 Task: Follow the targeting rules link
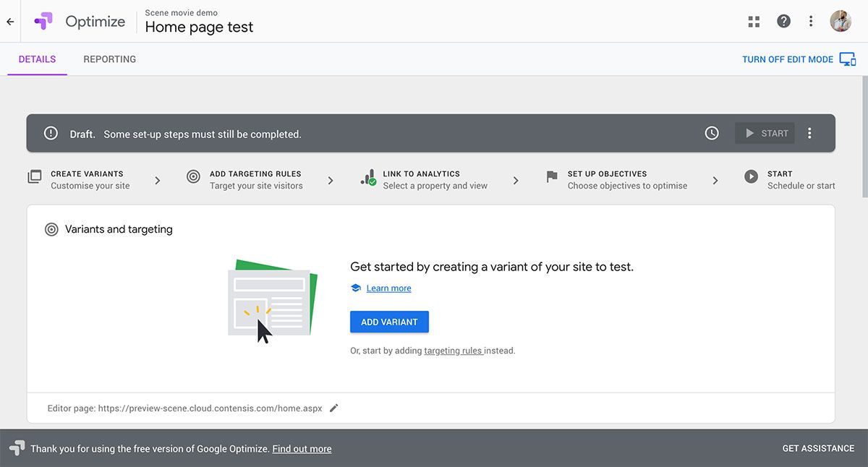click(x=453, y=351)
